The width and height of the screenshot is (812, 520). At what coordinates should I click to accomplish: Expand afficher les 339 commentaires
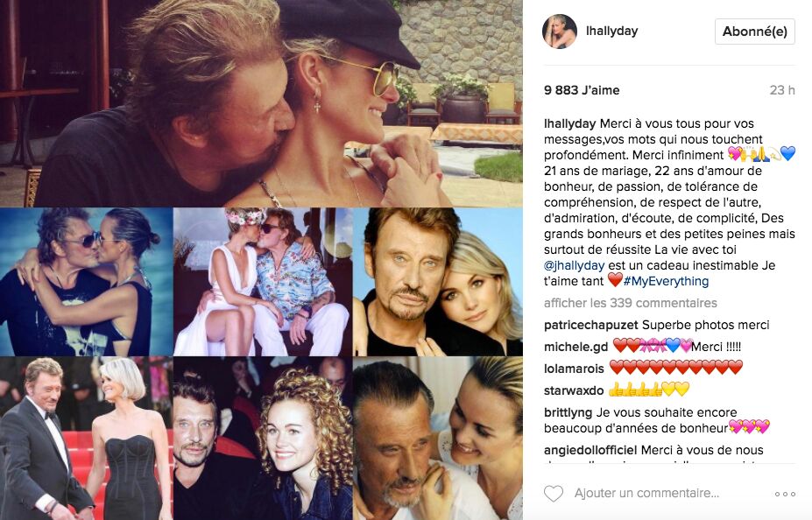(x=630, y=303)
